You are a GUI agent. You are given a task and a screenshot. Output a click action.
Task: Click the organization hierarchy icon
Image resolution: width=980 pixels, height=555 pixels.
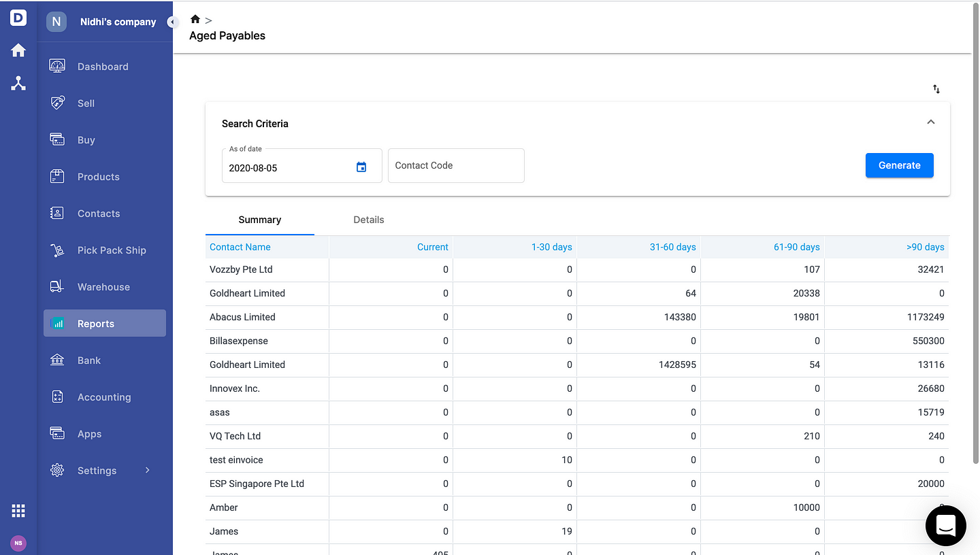coord(18,84)
